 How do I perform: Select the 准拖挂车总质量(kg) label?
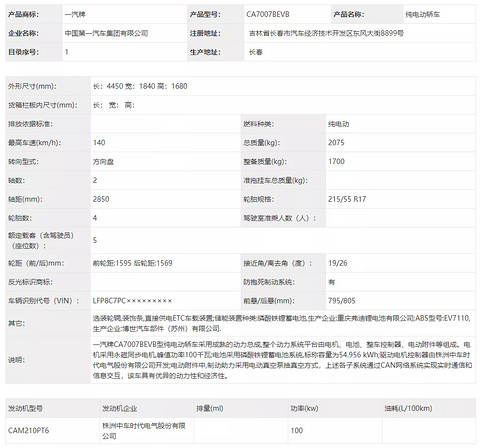[275, 180]
